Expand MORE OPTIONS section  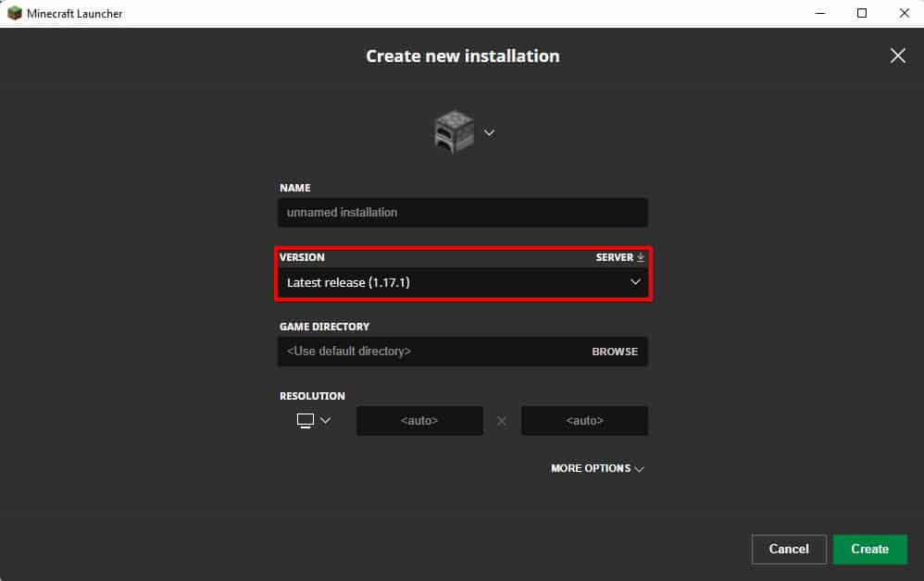(x=597, y=468)
